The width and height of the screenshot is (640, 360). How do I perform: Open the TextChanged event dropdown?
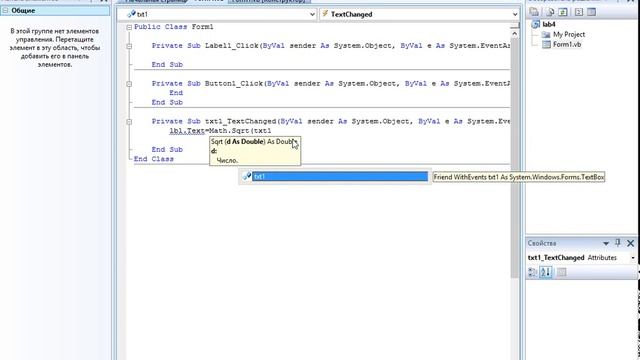click(515, 14)
